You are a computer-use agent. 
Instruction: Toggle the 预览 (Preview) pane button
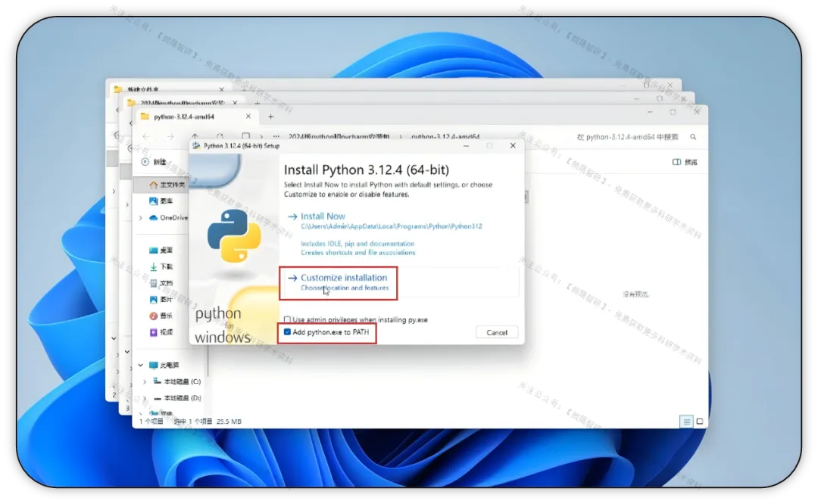pos(685,162)
